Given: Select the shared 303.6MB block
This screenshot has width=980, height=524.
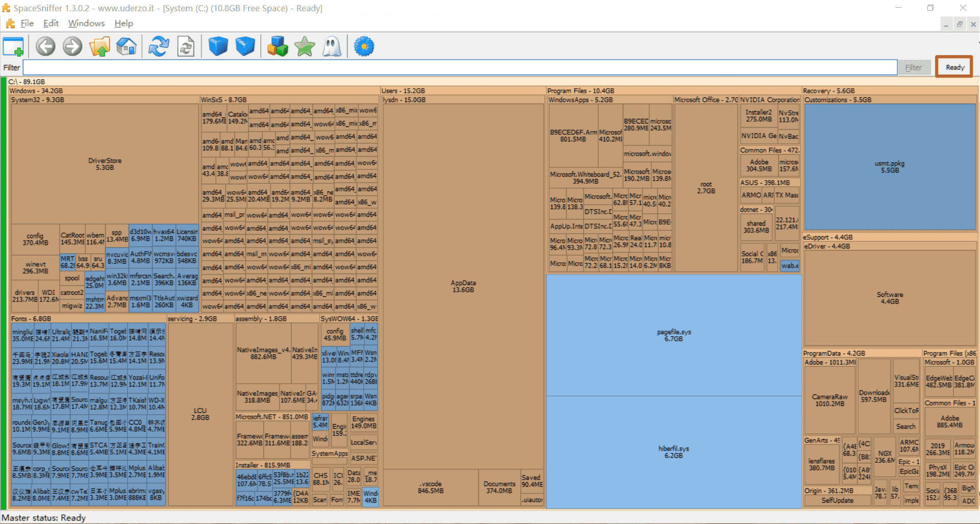Looking at the screenshot, I should tap(756, 227).
